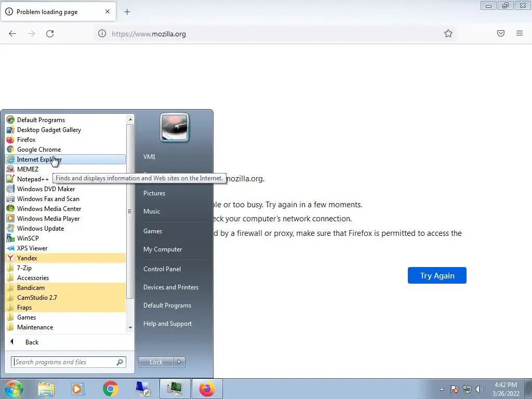Click the Action Center flag icon

tap(455, 390)
